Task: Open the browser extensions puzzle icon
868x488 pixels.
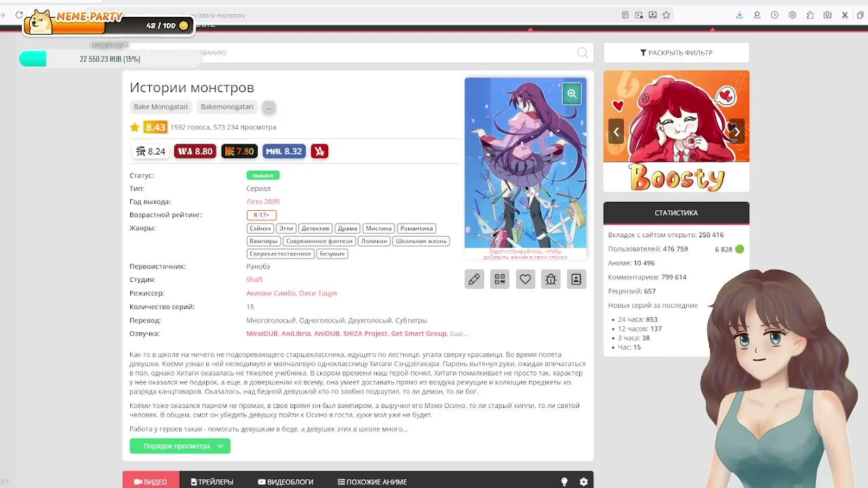Action: point(810,15)
